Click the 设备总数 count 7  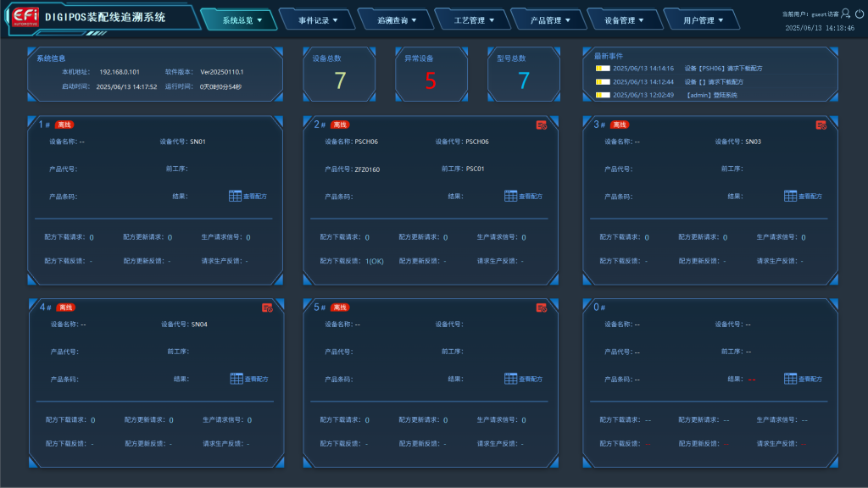[x=340, y=80]
